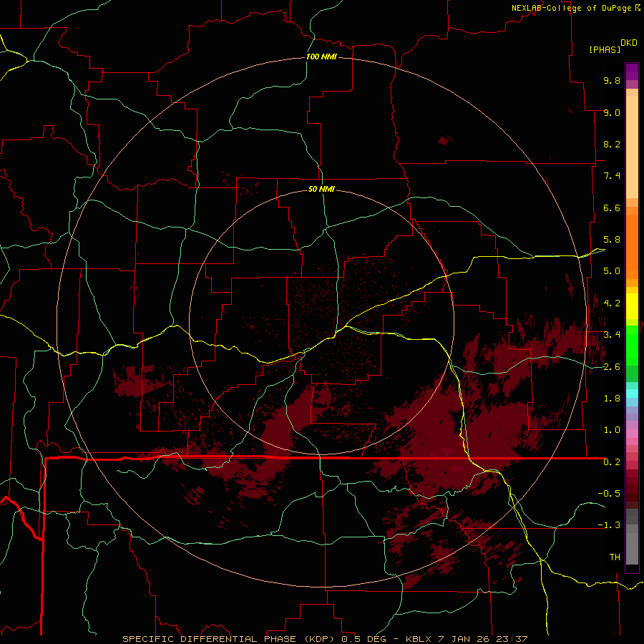Click the 1.8 legend value
Viewport: 644px width, 644px height.
(612, 399)
